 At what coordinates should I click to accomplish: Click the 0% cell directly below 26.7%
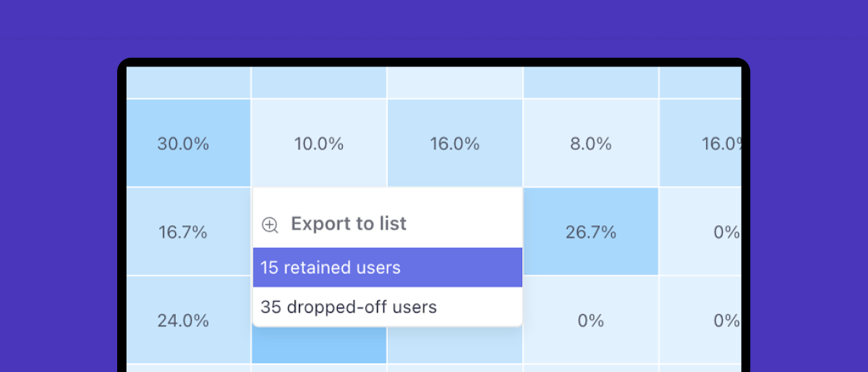coord(591,320)
